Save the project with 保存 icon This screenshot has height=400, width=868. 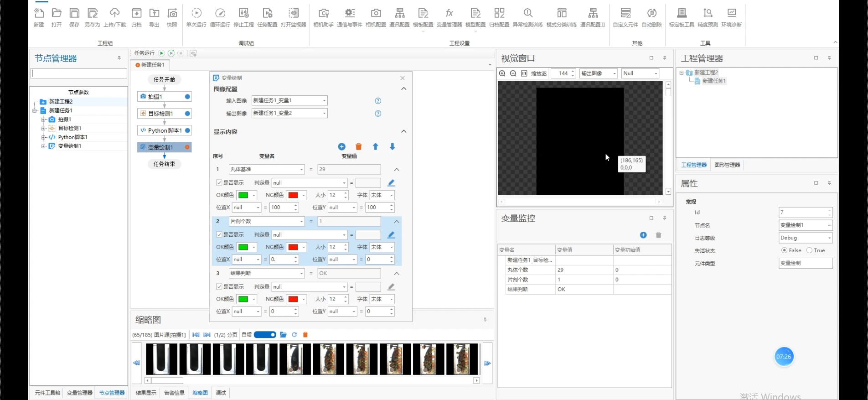74,17
